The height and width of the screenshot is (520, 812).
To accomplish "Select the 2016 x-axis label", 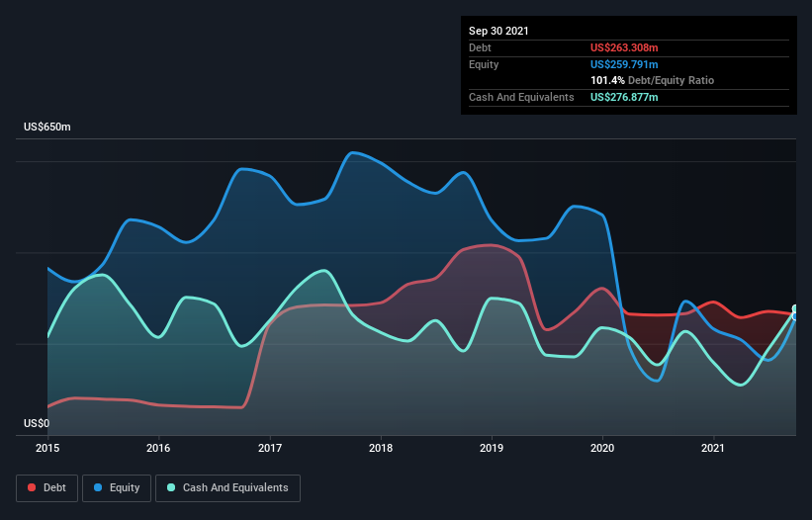I will click(158, 448).
